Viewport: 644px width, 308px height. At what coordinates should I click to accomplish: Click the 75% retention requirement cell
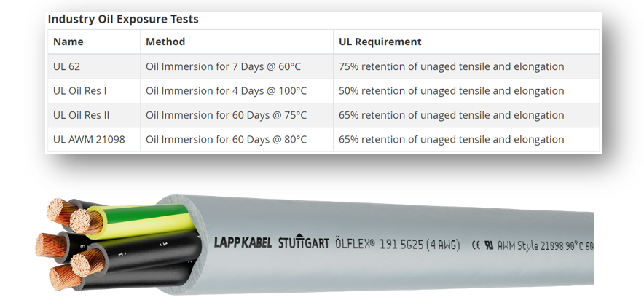click(451, 66)
